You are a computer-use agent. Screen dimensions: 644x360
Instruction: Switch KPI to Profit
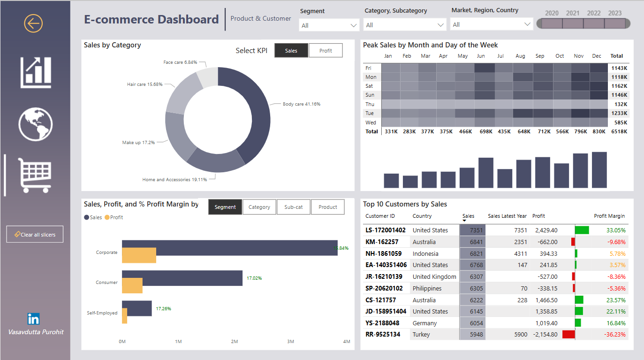pos(326,51)
